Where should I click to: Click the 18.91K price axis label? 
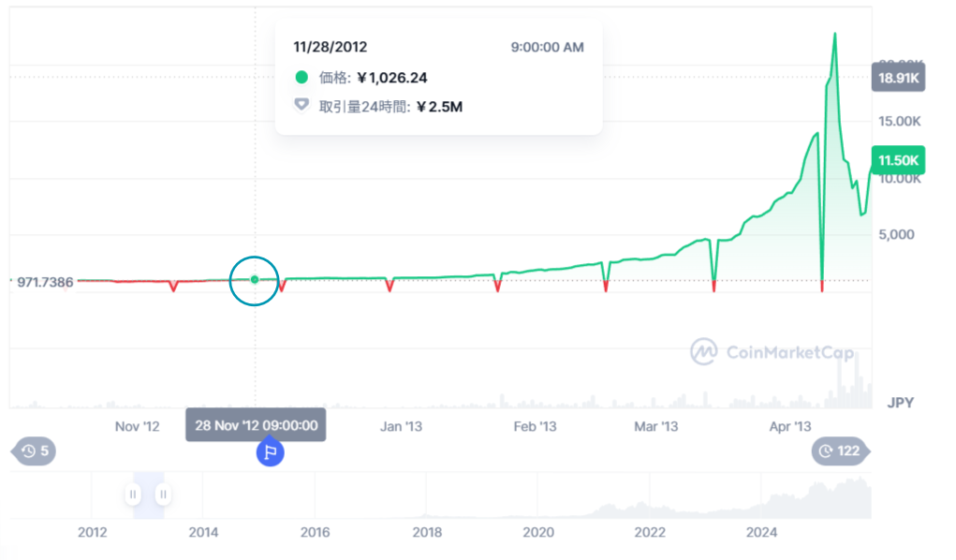click(x=898, y=79)
